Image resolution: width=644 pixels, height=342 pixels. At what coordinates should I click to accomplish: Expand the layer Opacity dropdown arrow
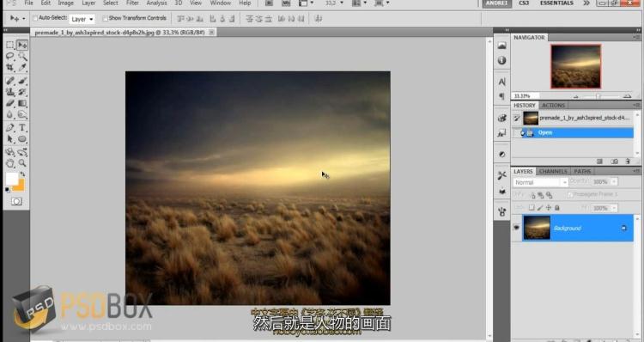(x=614, y=181)
